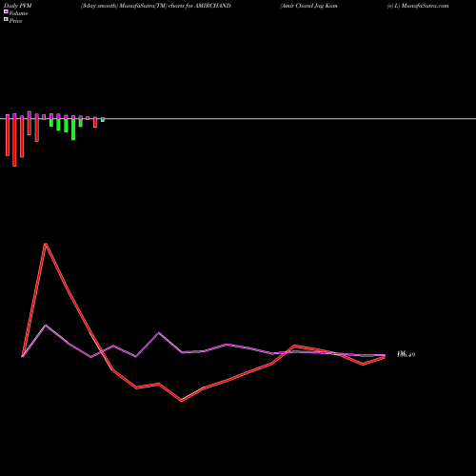The image size is (476, 476).
Task: Click the red price line's lowest trough
Action: [182, 401]
